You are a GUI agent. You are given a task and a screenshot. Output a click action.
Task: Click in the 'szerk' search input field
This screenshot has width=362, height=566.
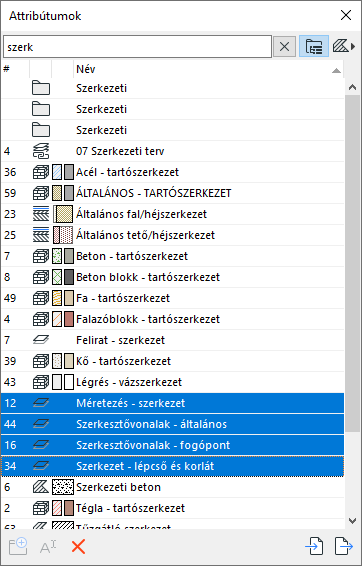pos(137,47)
